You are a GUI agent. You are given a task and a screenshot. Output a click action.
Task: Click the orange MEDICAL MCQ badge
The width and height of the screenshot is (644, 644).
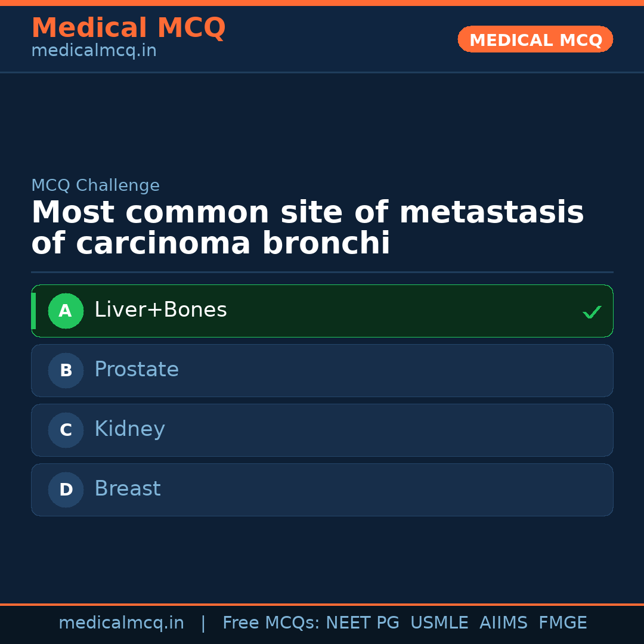(x=535, y=40)
